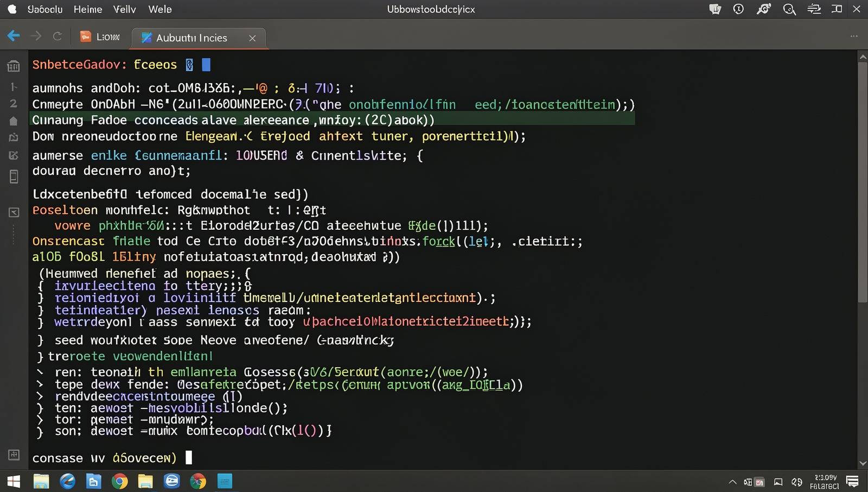Open the first File Explorer taskbar icon

point(41,481)
